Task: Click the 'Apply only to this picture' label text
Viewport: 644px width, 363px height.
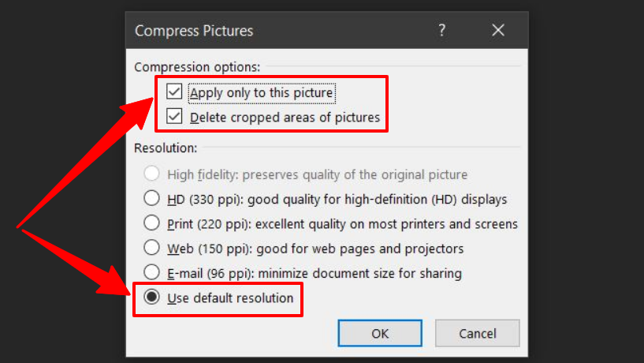Action: tap(262, 93)
